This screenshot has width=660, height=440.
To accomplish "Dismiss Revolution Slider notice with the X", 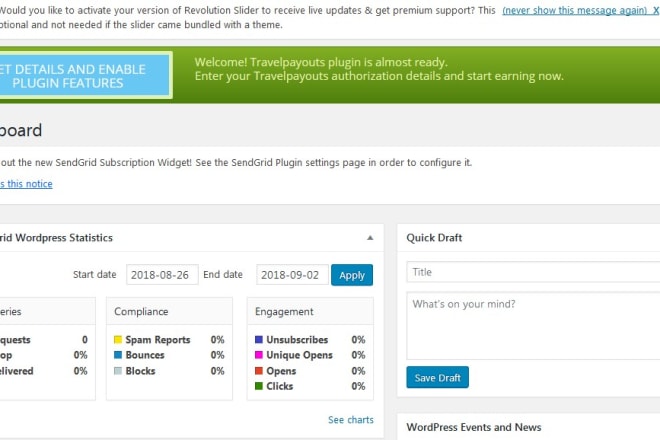I will tap(656, 11).
